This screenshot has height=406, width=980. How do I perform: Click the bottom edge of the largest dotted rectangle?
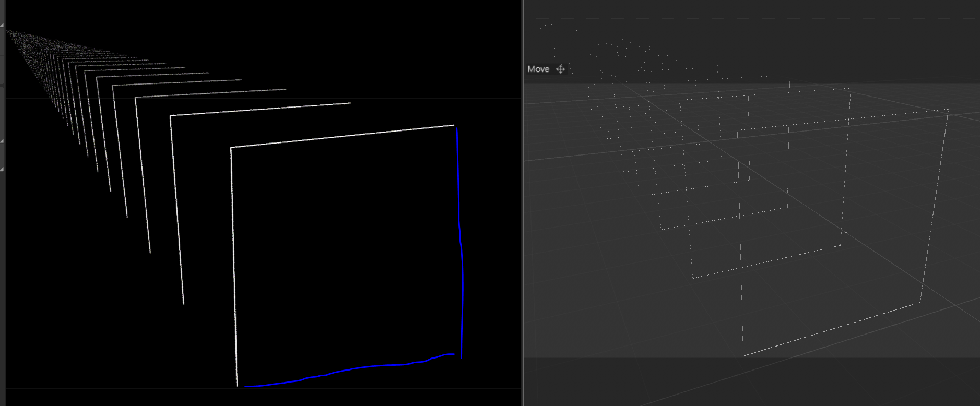click(830, 330)
